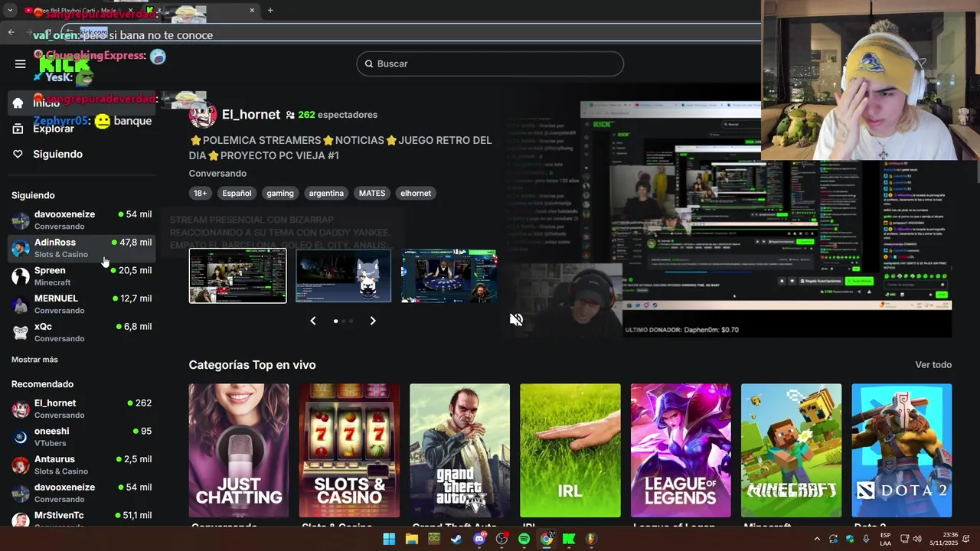The width and height of the screenshot is (980, 551).
Task: Open Antaurus Slots & Casino channel
Action: click(81, 465)
